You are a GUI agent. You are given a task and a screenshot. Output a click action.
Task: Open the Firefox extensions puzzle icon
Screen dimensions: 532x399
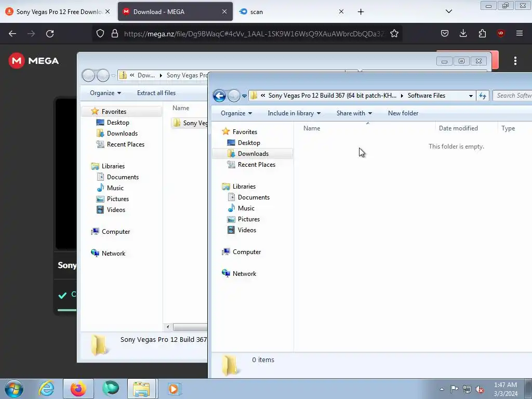coord(482,34)
